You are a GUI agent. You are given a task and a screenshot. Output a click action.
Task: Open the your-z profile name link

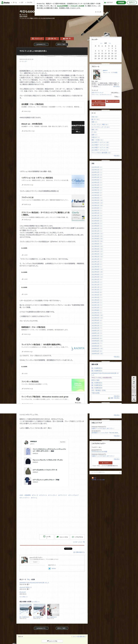(x=105, y=71)
